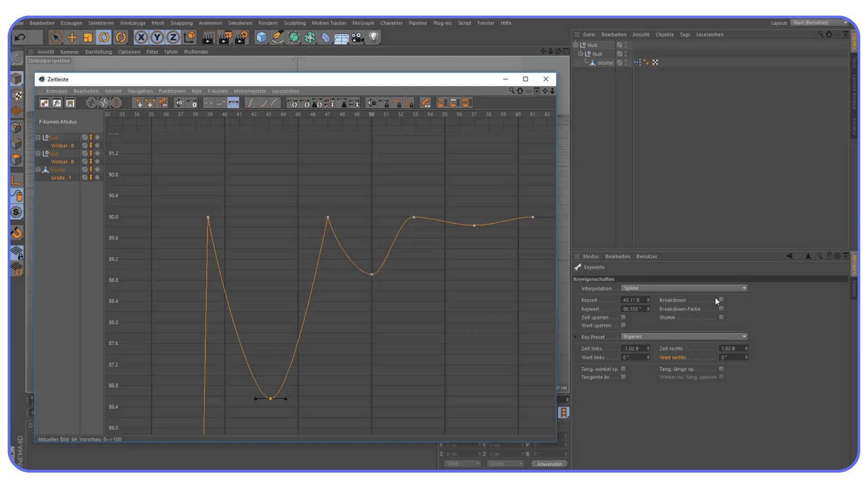The image size is (868, 488).
Task: Select the Cube primitive icon
Action: [x=262, y=37]
